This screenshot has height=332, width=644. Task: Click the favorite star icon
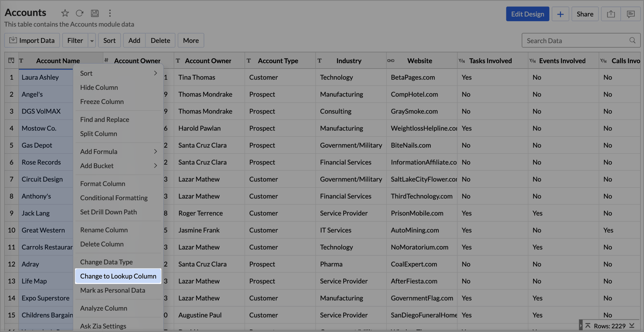point(65,13)
